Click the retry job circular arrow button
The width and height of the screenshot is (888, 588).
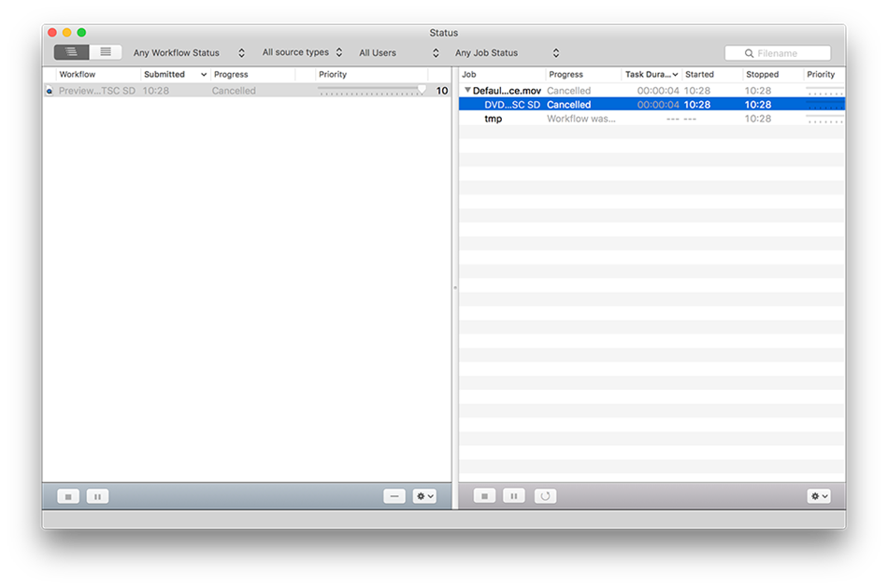545,496
